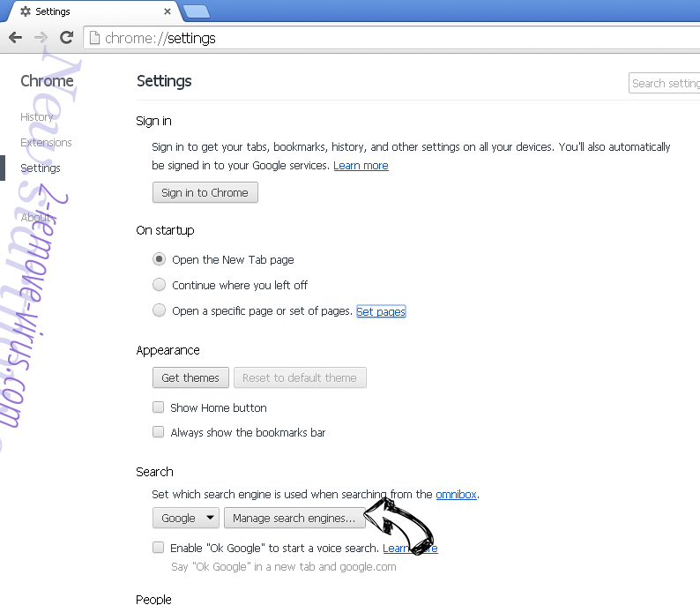This screenshot has width=700, height=605.
Task: Open History in the sidebar
Action: click(x=37, y=117)
